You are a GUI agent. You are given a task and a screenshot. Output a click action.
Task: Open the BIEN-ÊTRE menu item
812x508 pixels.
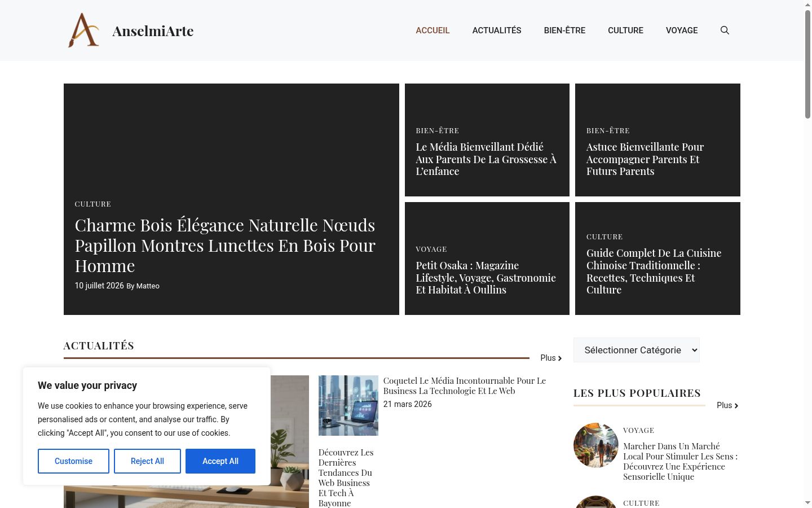(564, 30)
